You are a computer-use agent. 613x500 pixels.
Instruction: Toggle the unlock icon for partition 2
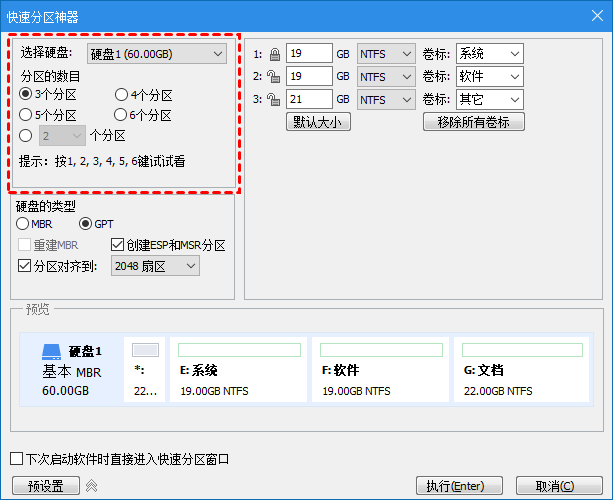[x=273, y=77]
